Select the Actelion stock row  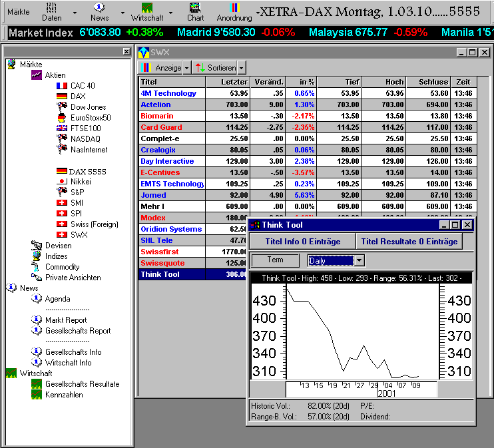tap(308, 105)
